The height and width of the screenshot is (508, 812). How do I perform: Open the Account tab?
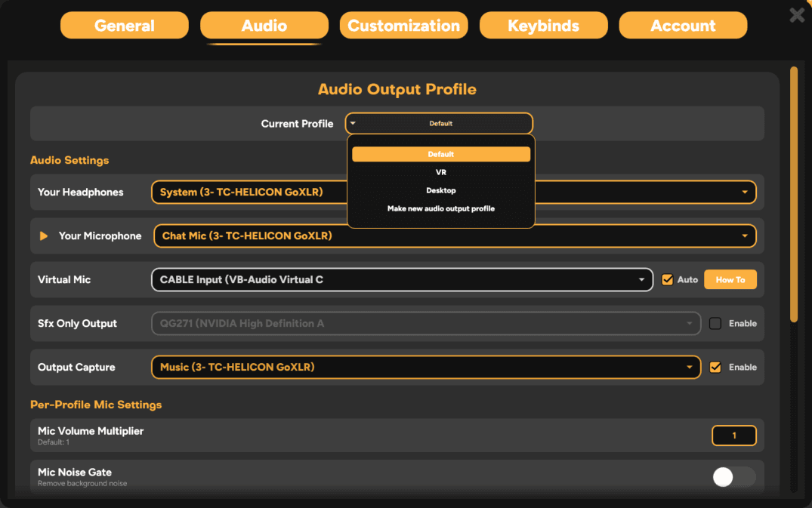[682, 25]
